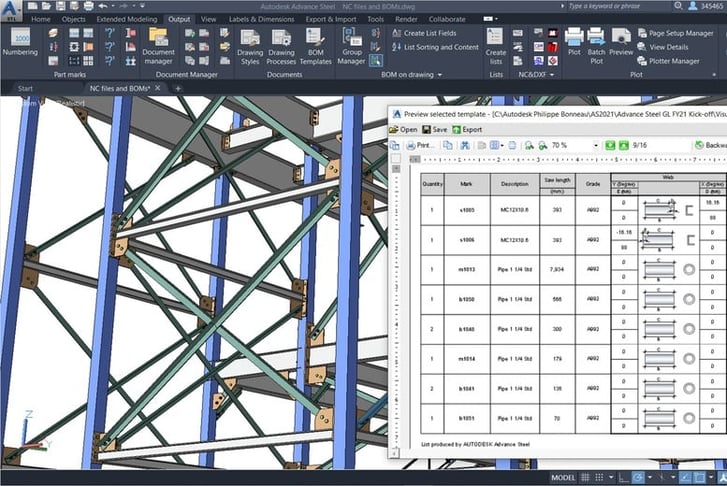727x486 pixels.
Task: Select the View ribbon tab
Action: coord(208,19)
